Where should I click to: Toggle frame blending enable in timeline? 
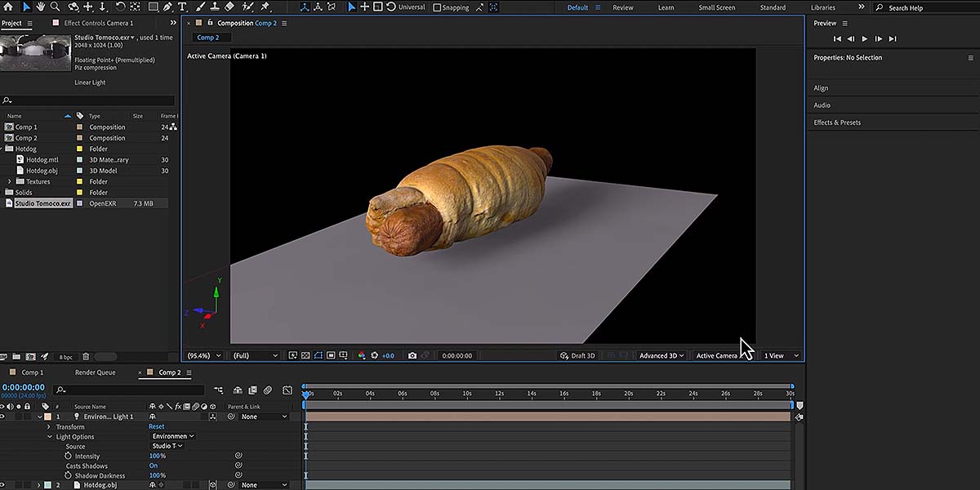[x=252, y=390]
